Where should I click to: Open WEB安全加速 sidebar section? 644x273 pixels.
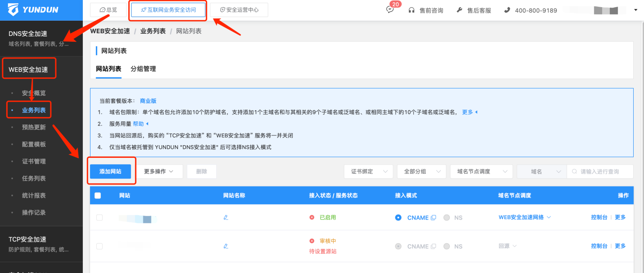tap(29, 70)
